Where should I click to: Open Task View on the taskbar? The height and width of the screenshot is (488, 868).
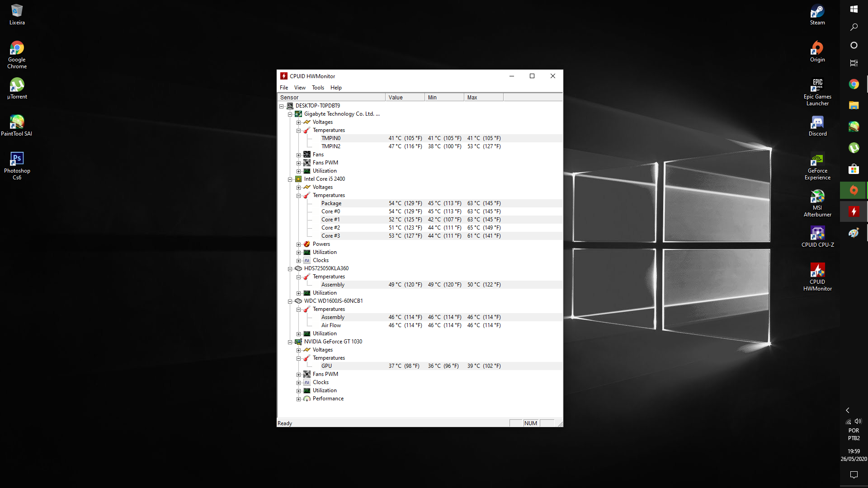tap(854, 63)
